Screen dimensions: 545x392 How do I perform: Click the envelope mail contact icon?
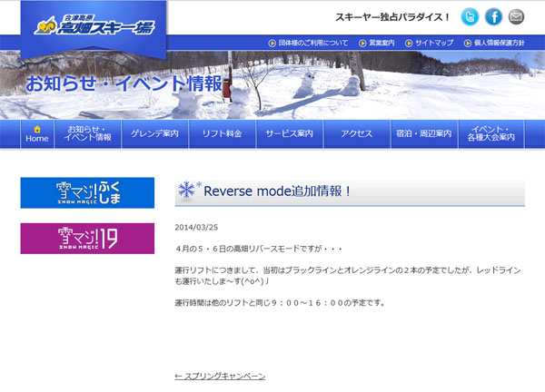(x=516, y=17)
